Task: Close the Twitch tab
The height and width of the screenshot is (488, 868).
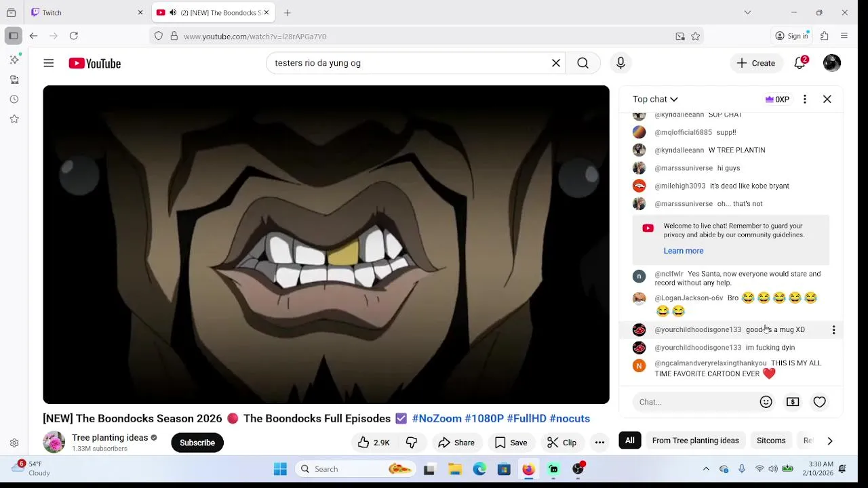Action: [x=140, y=12]
